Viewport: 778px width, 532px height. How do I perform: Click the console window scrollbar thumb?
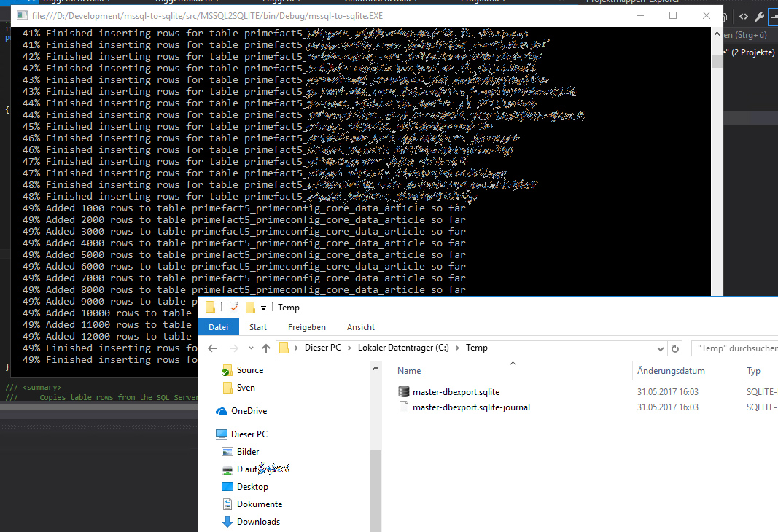click(717, 61)
